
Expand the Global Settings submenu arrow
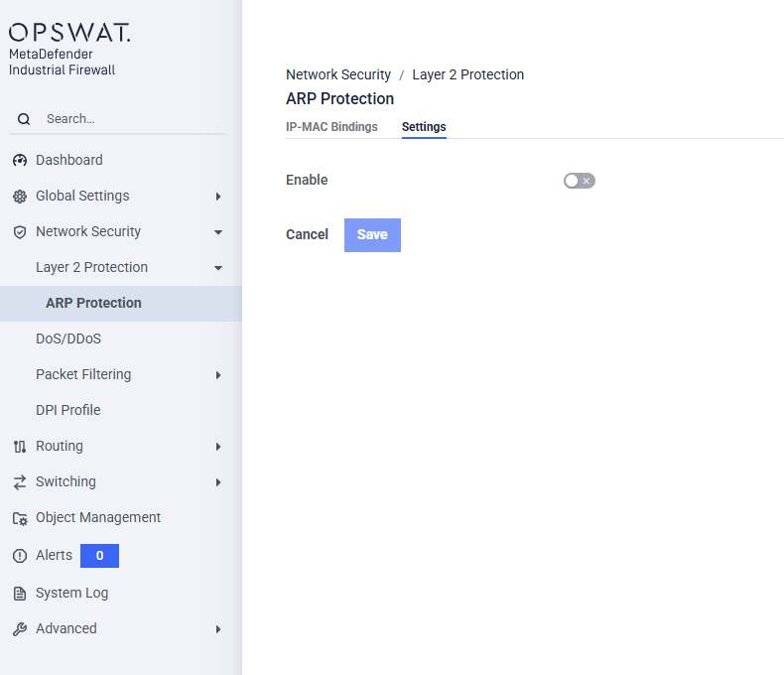218,197
